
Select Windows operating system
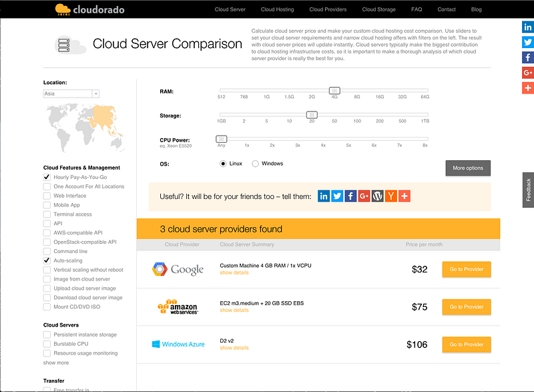click(255, 164)
